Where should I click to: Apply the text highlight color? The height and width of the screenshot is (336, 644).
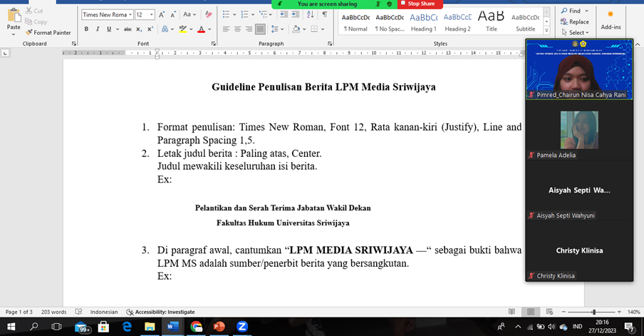click(182, 29)
